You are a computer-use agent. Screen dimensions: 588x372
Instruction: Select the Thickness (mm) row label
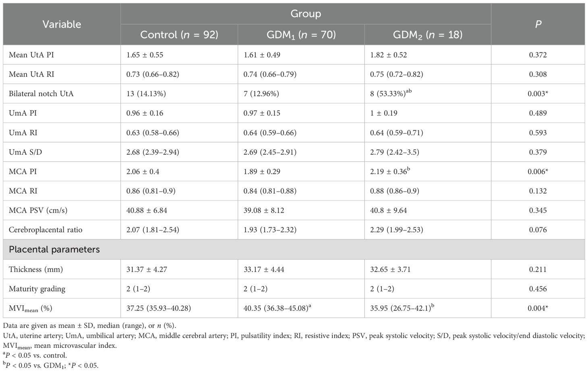(37, 269)
